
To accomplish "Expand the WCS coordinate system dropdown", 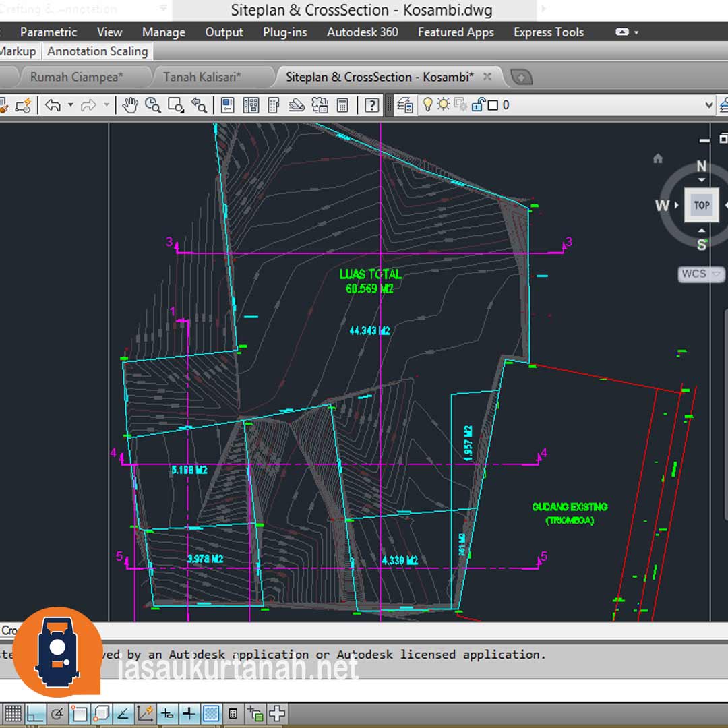I will click(717, 274).
